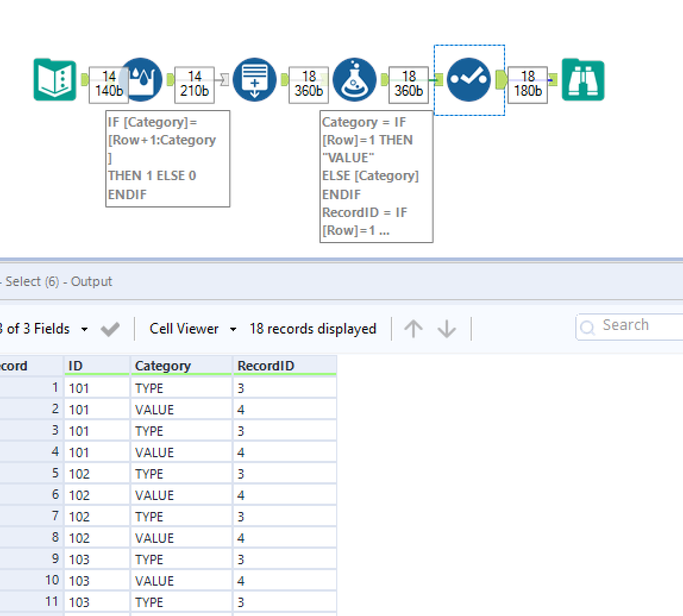Select the Multi-Row Formula tool

pyautogui.click(x=141, y=80)
